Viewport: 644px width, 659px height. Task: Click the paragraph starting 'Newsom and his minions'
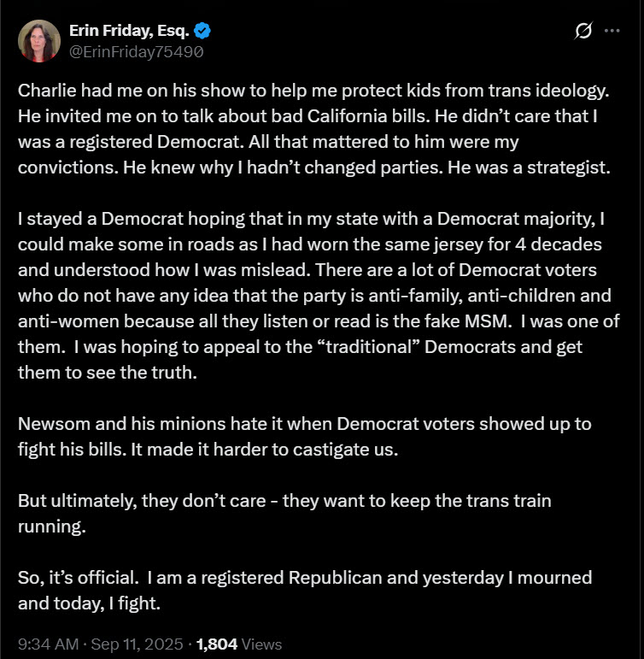click(305, 437)
